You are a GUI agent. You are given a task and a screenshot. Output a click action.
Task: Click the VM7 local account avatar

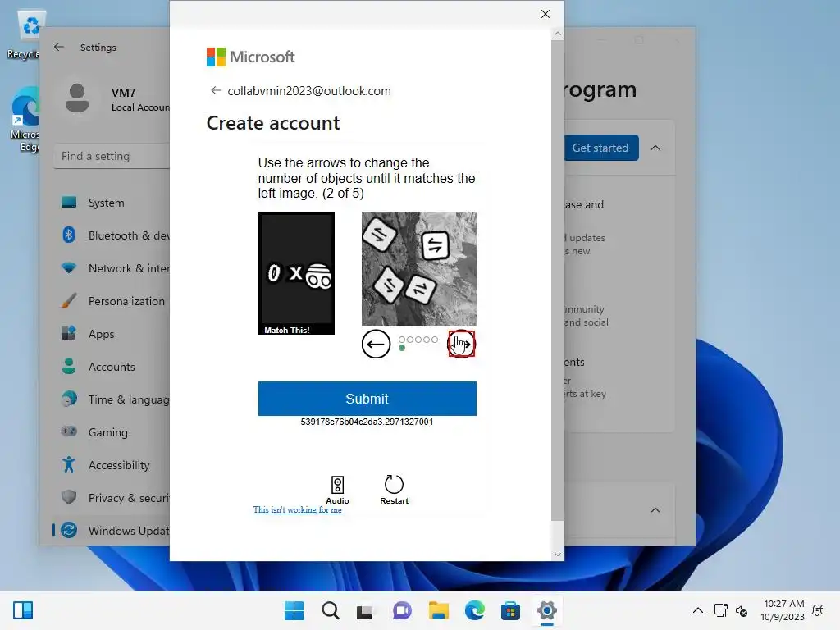tap(77, 98)
